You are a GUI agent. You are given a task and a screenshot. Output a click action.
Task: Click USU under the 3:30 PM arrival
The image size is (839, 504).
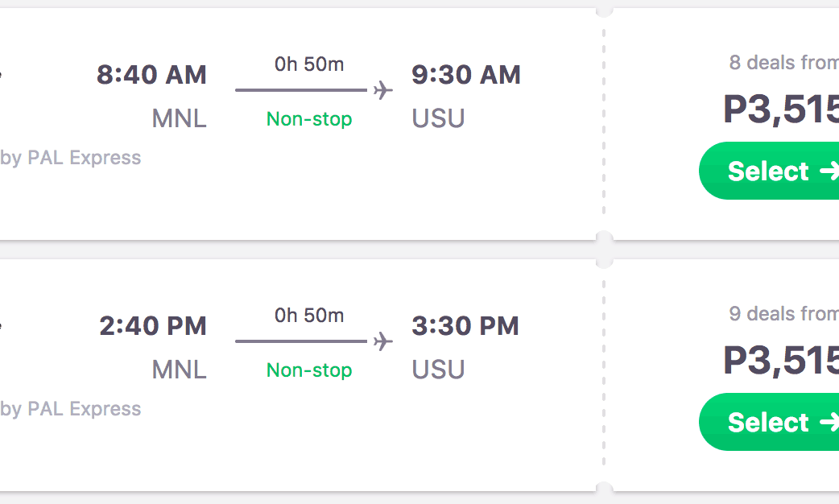coord(438,370)
